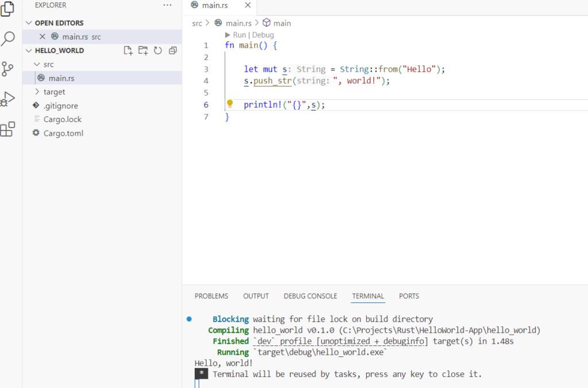Create a new folder in HELLO_WORLD
The height and width of the screenshot is (388, 588).
coord(143,51)
